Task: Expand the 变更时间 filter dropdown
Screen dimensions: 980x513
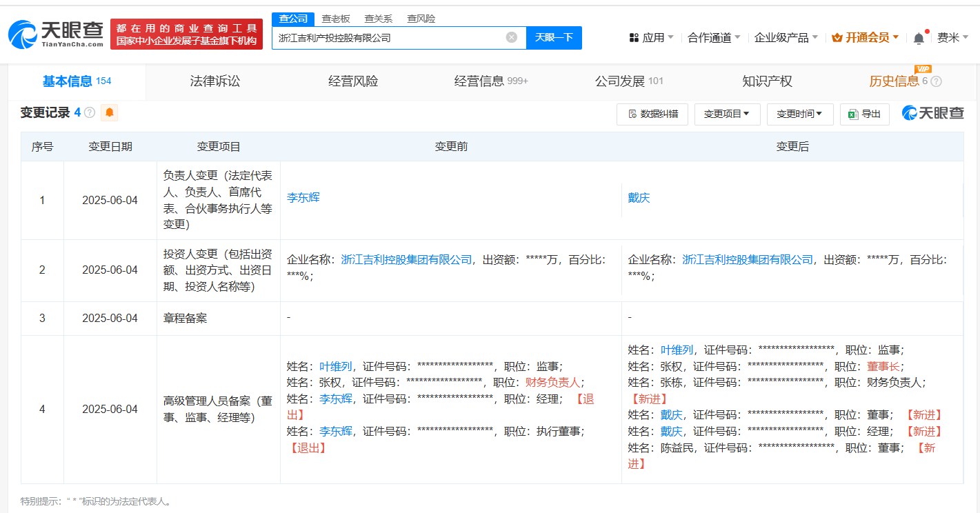Action: (x=800, y=114)
